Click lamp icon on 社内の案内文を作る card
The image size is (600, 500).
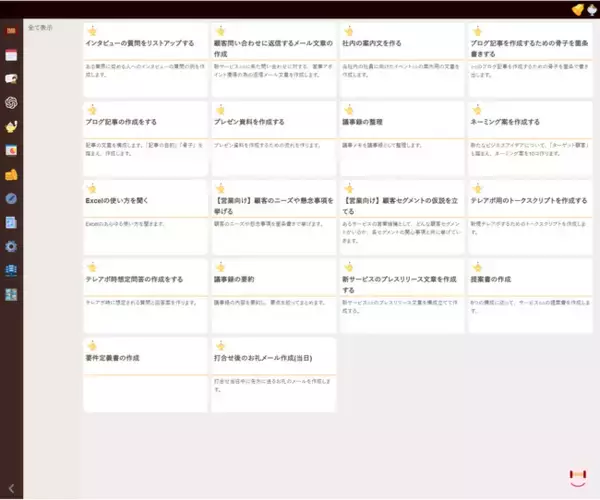click(x=349, y=31)
